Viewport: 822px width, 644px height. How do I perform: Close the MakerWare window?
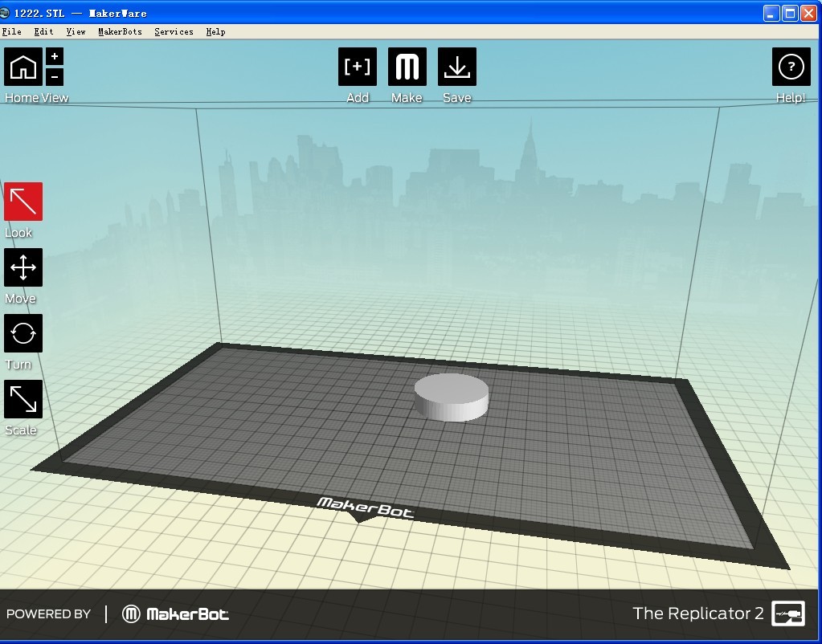pos(809,13)
